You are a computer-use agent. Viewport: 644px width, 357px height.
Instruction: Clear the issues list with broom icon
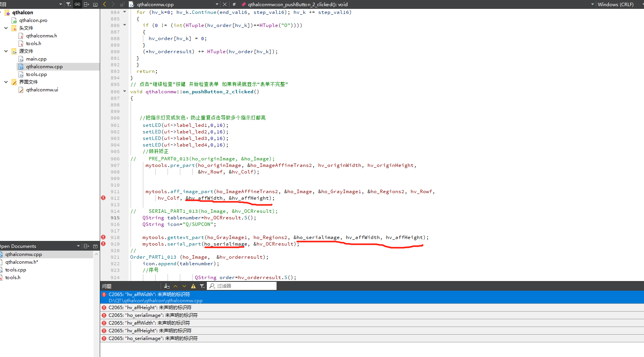(166, 286)
